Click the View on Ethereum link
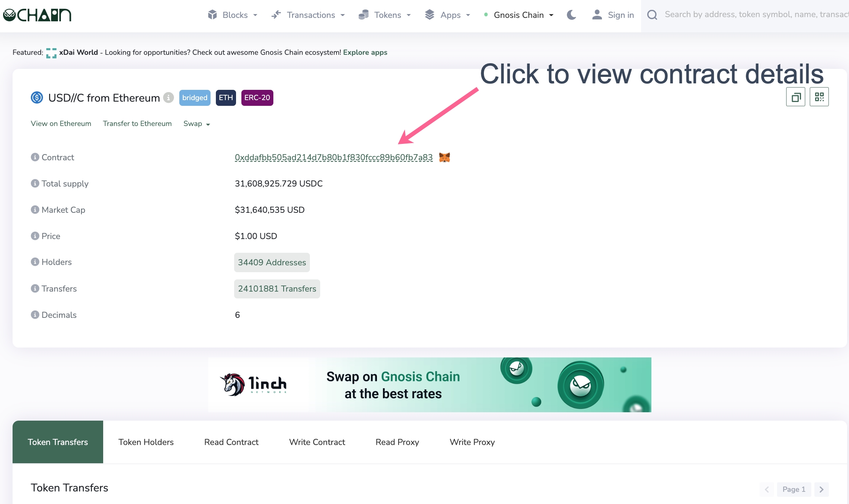This screenshot has width=849, height=504. click(x=61, y=124)
